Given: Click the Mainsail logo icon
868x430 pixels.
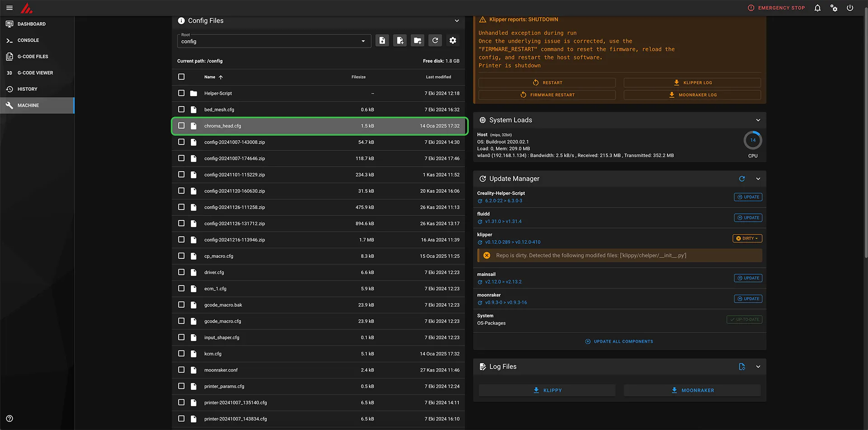Looking at the screenshot, I should tap(27, 8).
